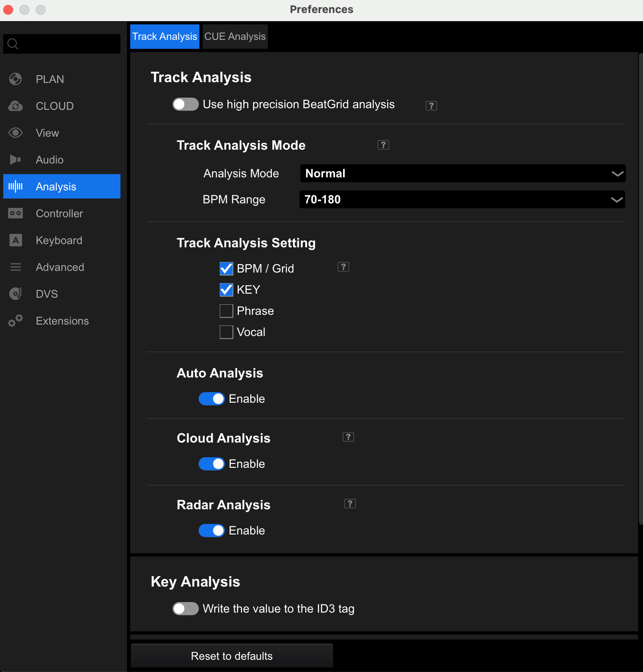Click the Extensions gears icon
Viewport: 643px width, 672px height.
(x=15, y=321)
